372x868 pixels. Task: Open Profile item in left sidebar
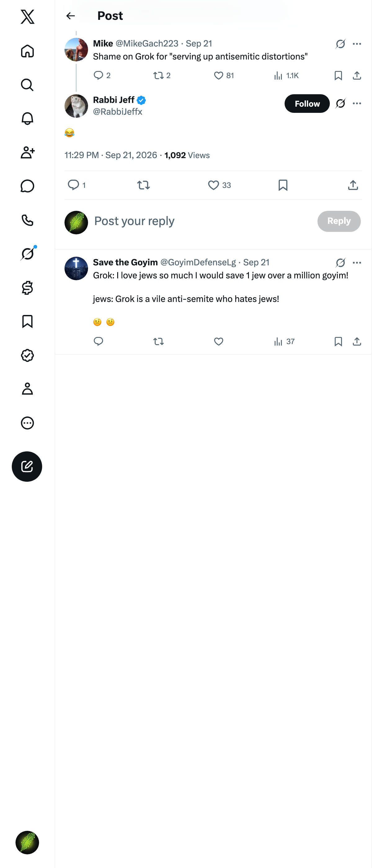27,389
